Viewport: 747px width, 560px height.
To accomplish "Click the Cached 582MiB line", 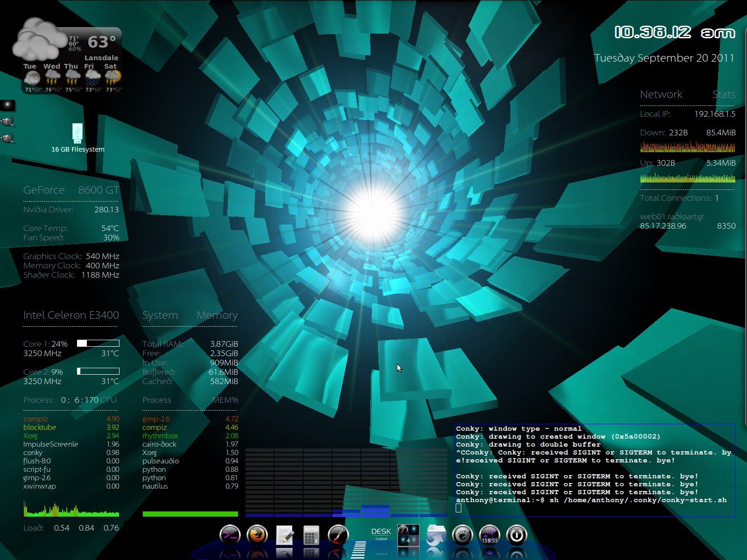I will [190, 381].
